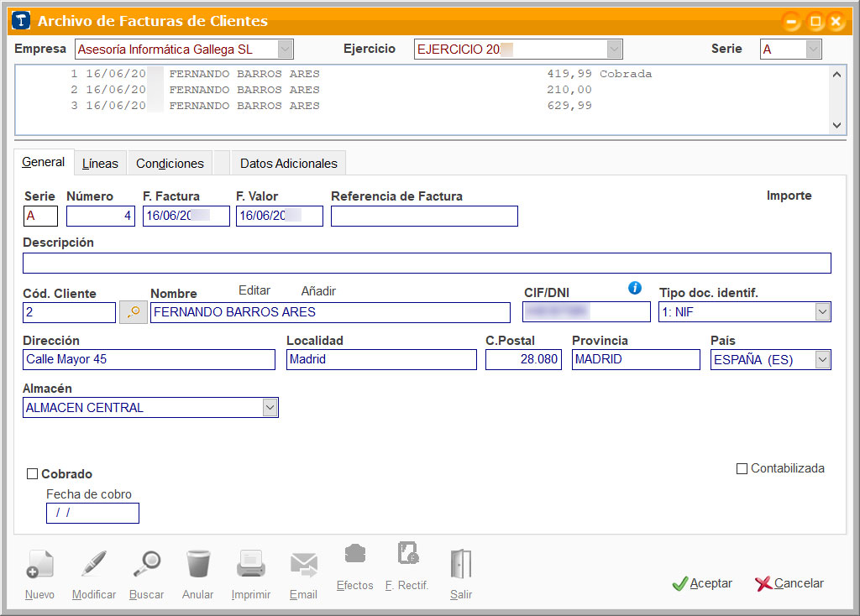Click the CIF/DNI field
This screenshot has height=616, width=860.
coord(586,312)
